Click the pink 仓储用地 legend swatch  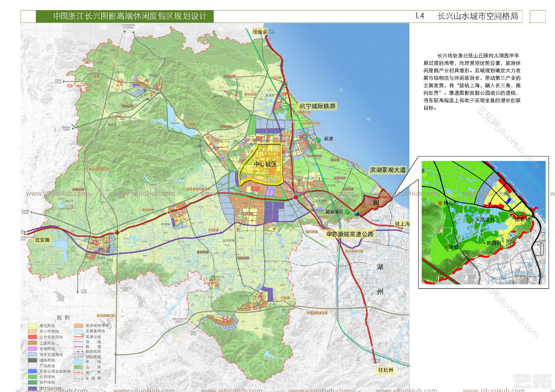coord(33,349)
